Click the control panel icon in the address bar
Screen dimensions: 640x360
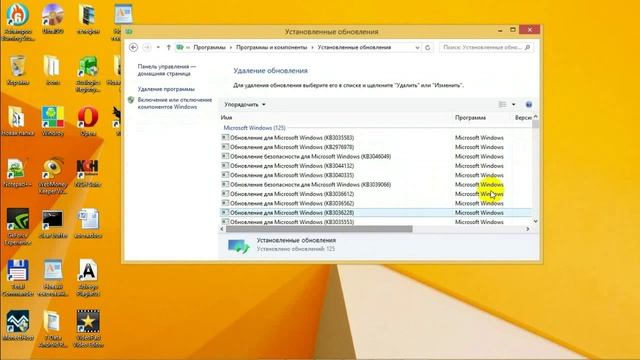tap(180, 47)
